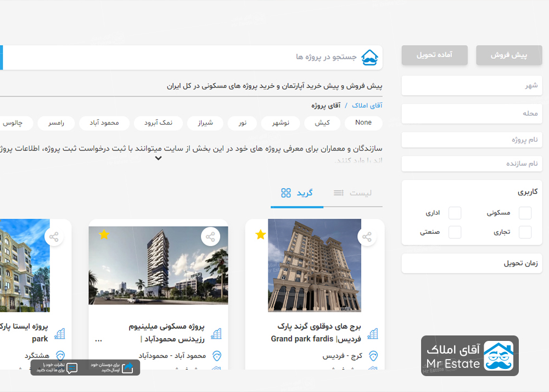Open the محله neighborhood selector
The image size is (549, 392).
pos(472,114)
